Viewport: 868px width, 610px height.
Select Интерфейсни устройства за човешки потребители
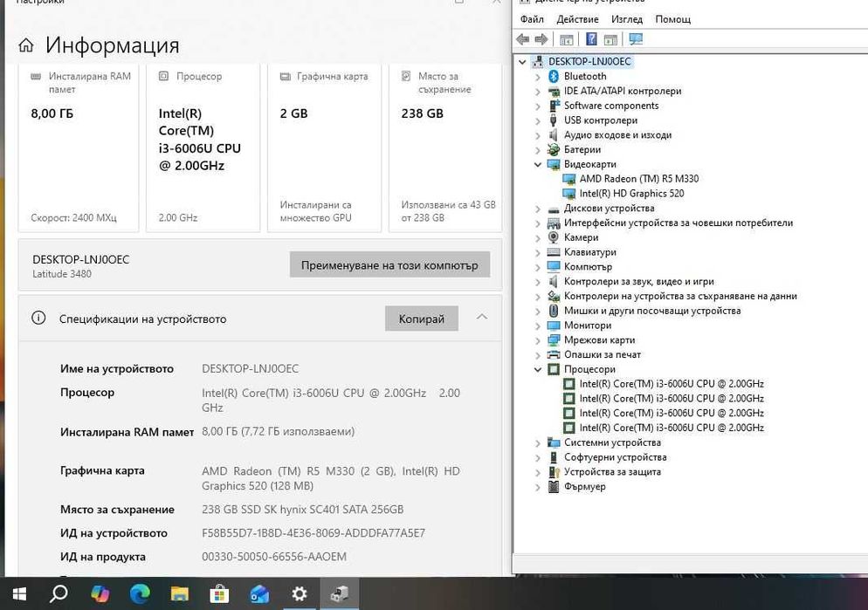(679, 223)
